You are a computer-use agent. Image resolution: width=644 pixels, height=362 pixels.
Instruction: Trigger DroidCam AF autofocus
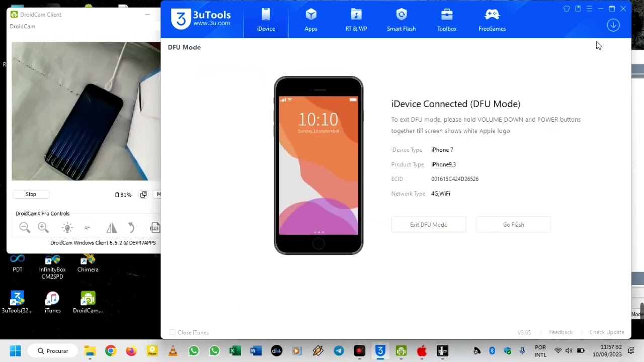click(x=87, y=228)
